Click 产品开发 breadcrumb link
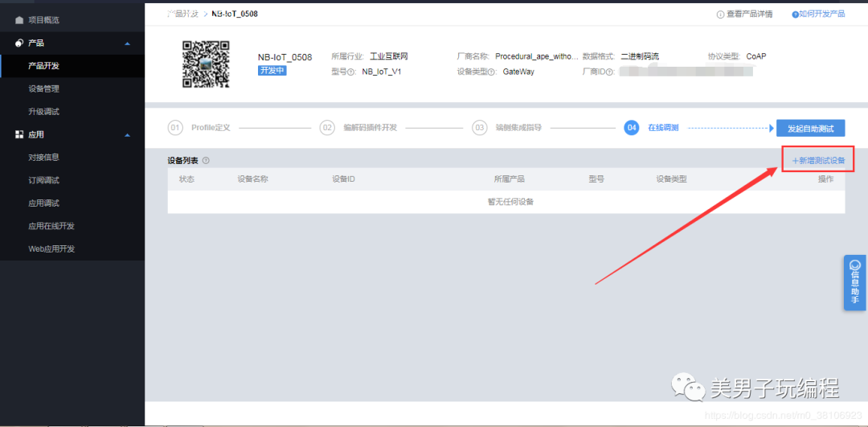The height and width of the screenshot is (427, 868). click(x=182, y=14)
